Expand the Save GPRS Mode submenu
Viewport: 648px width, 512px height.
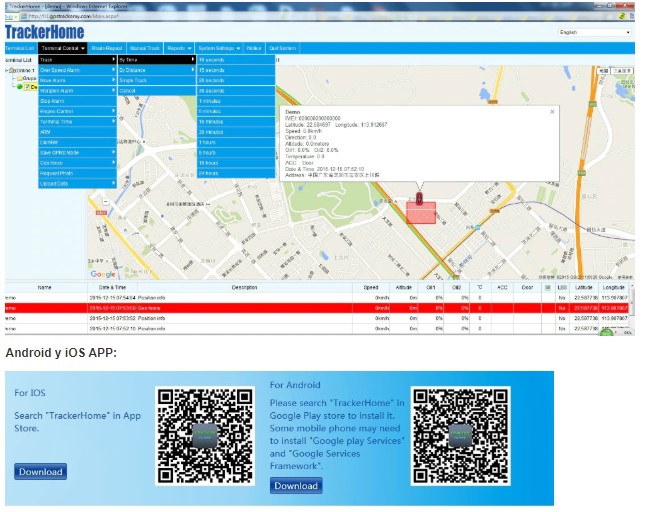click(78, 153)
